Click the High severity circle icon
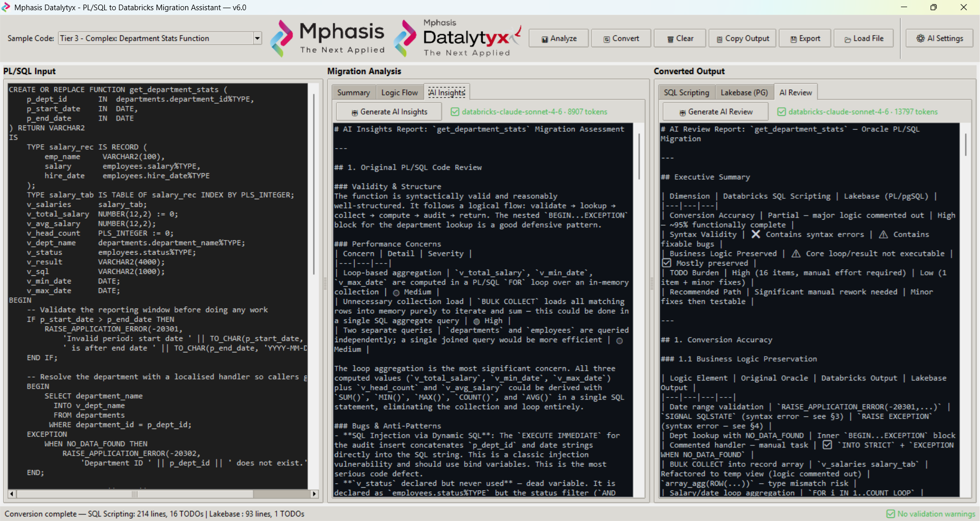The width and height of the screenshot is (980, 521). coord(476,321)
